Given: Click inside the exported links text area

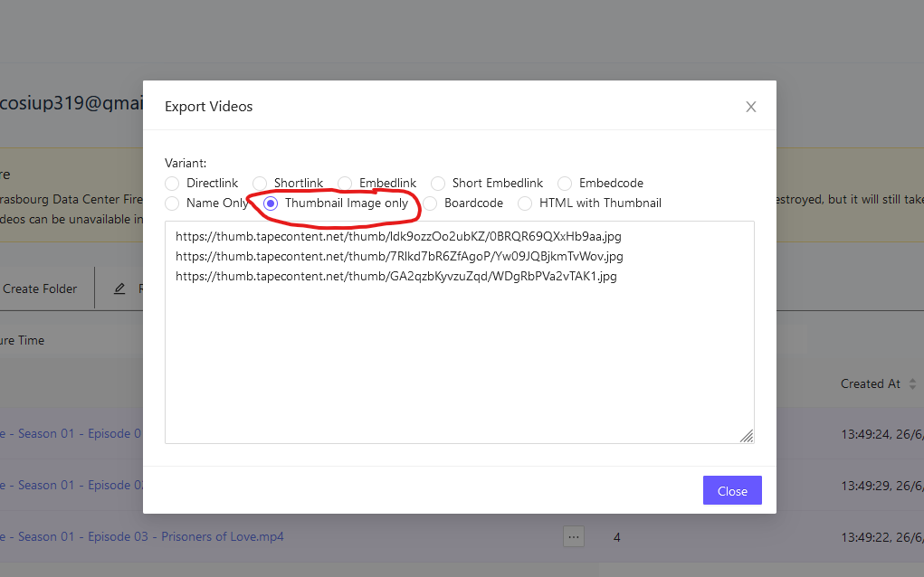Looking at the screenshot, I should coord(459,362).
